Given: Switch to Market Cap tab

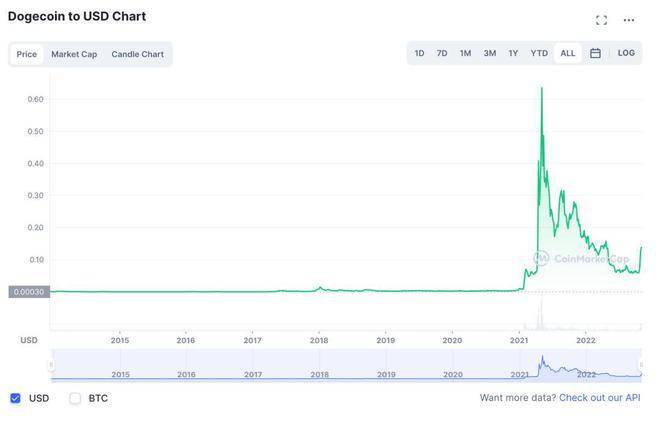Looking at the screenshot, I should [x=74, y=54].
